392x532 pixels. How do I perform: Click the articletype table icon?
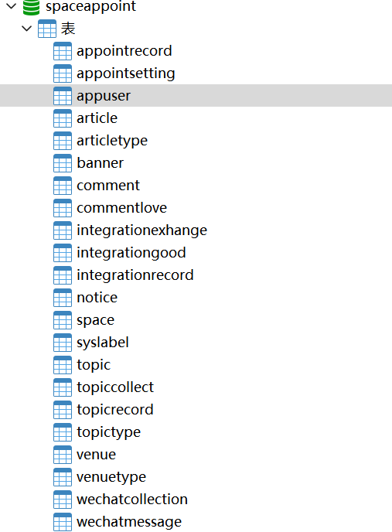tap(63, 141)
